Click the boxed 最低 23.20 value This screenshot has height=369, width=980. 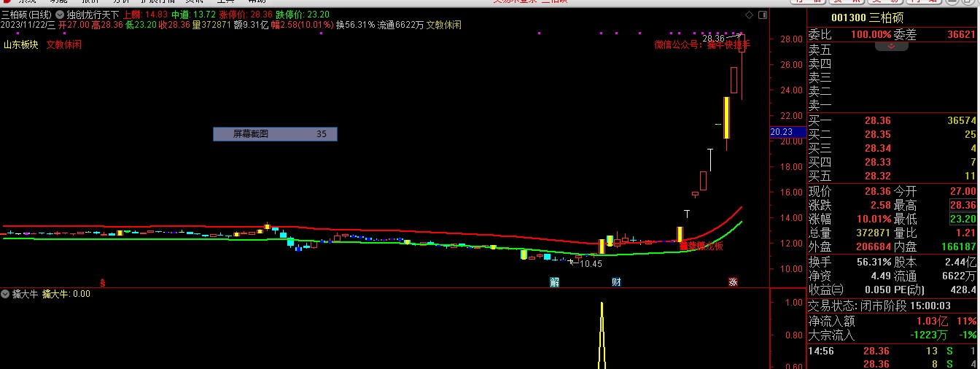[962, 219]
